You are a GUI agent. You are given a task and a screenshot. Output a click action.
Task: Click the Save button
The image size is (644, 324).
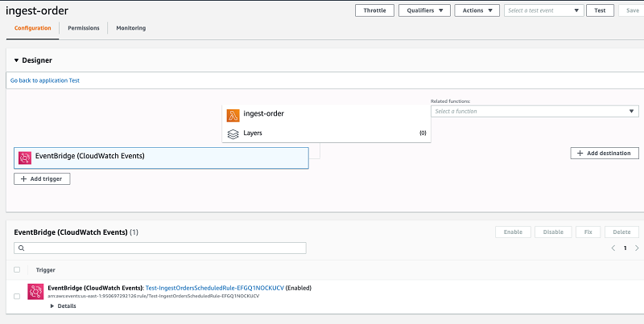coord(632,10)
